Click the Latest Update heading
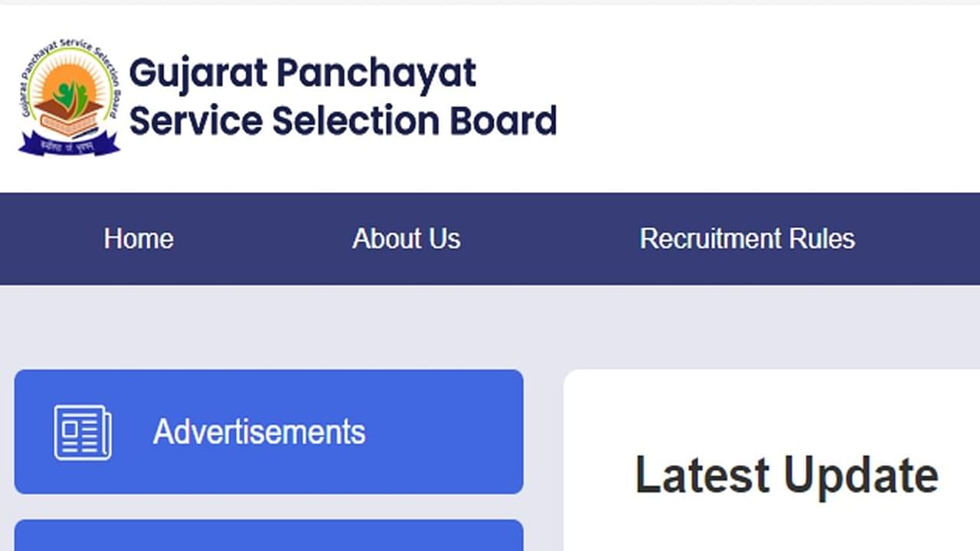 786,475
